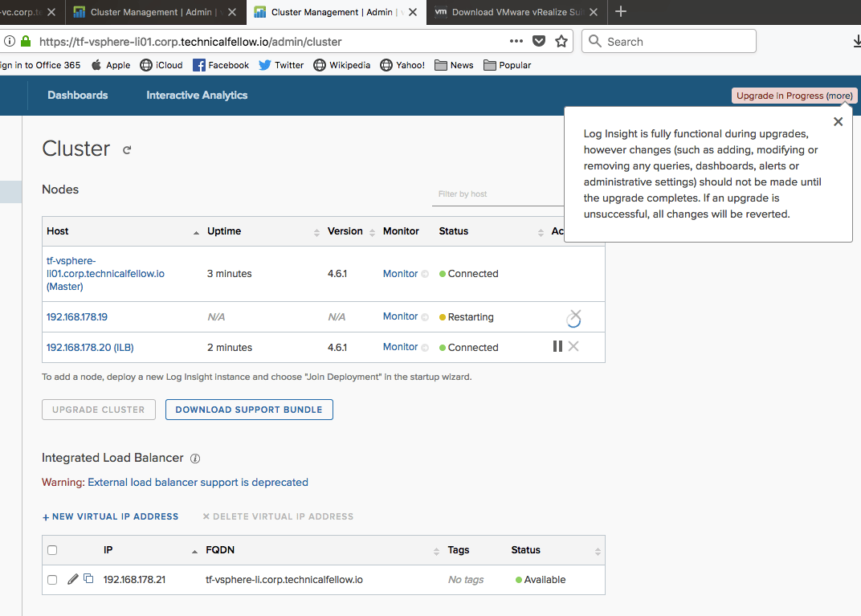The width and height of the screenshot is (861, 616).
Task: Bookmark this page with star icon
Action: 561,41
